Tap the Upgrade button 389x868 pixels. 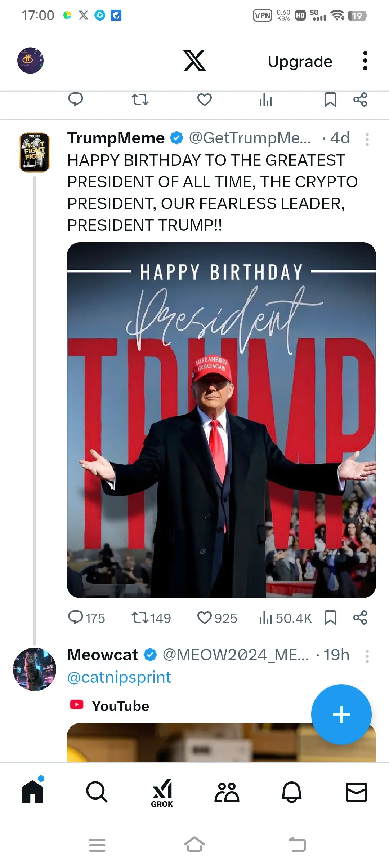tap(300, 61)
